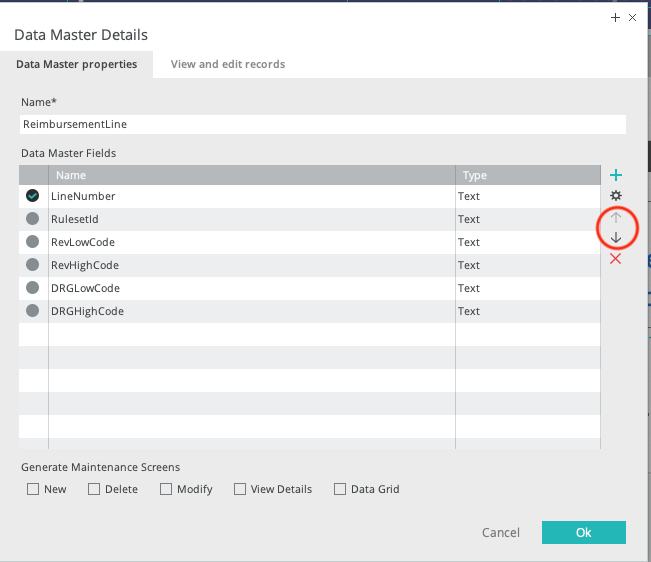Screen dimensions: 651x562
Task: Enable the New maintenance screen checkbox
Action: coord(33,489)
